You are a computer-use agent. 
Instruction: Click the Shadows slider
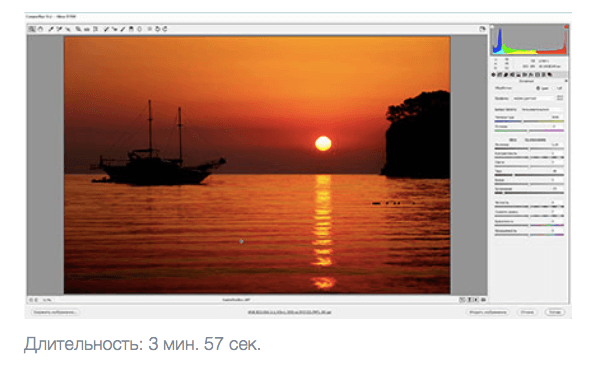529,175
